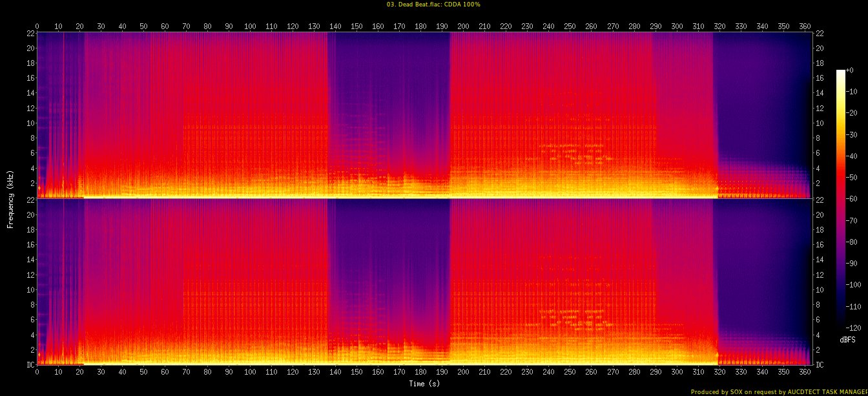Click the 150 second tick on top axis
The width and height of the screenshot is (868, 396).
356,26
